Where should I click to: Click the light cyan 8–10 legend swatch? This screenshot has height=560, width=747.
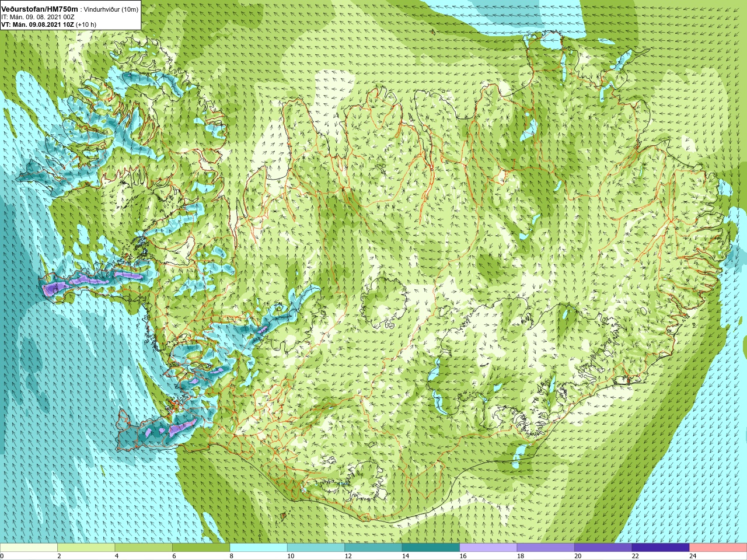259,548
